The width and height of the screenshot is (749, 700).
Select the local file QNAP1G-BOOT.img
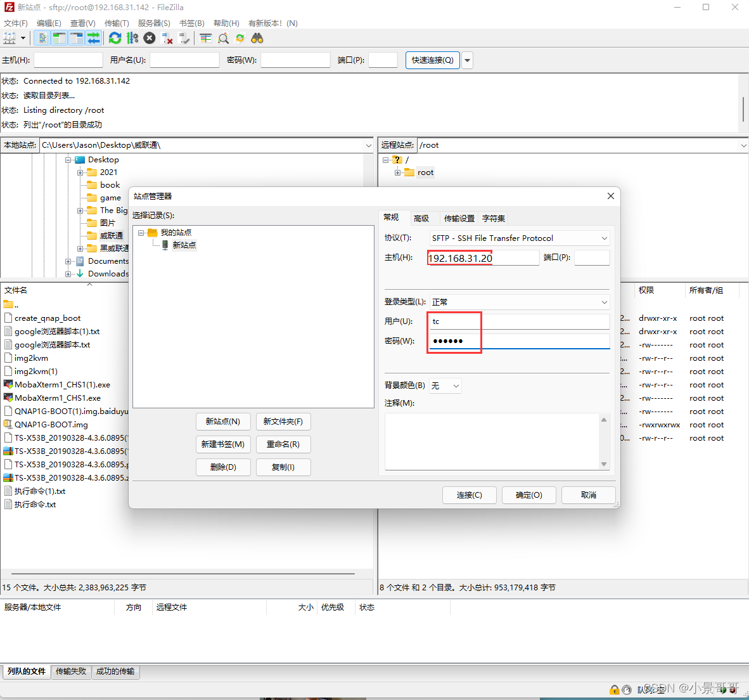pyautogui.click(x=51, y=425)
